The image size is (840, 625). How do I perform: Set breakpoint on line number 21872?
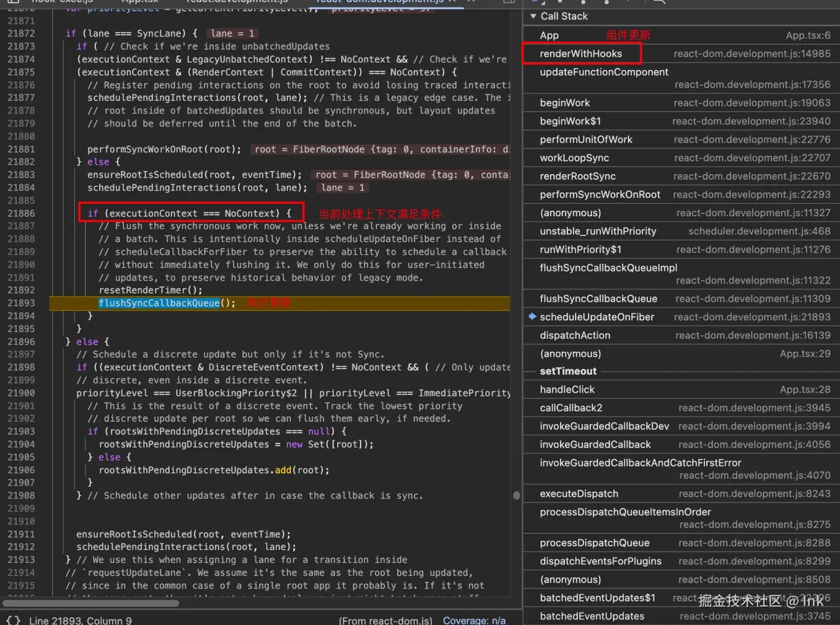[x=21, y=34]
